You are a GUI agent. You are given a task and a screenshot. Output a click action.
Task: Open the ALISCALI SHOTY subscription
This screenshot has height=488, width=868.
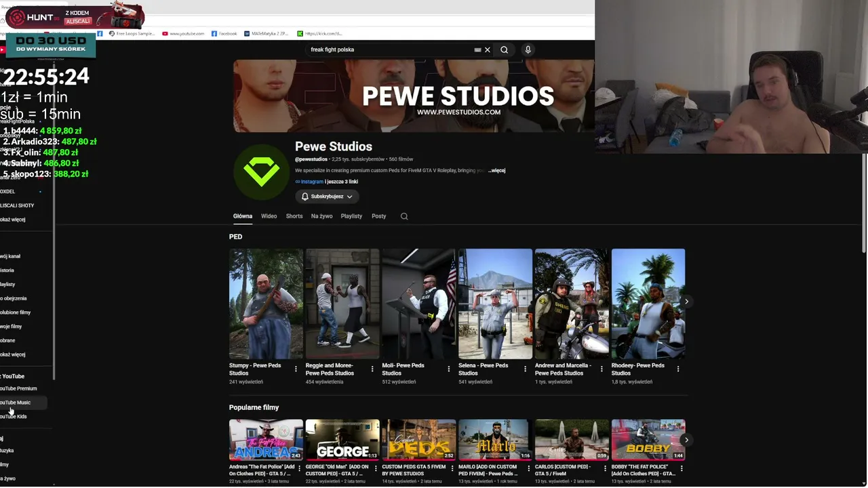pos(17,205)
